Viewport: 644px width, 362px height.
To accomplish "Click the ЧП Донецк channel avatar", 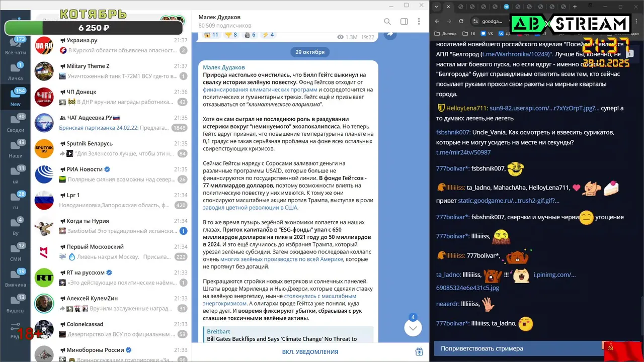I will point(44,97).
